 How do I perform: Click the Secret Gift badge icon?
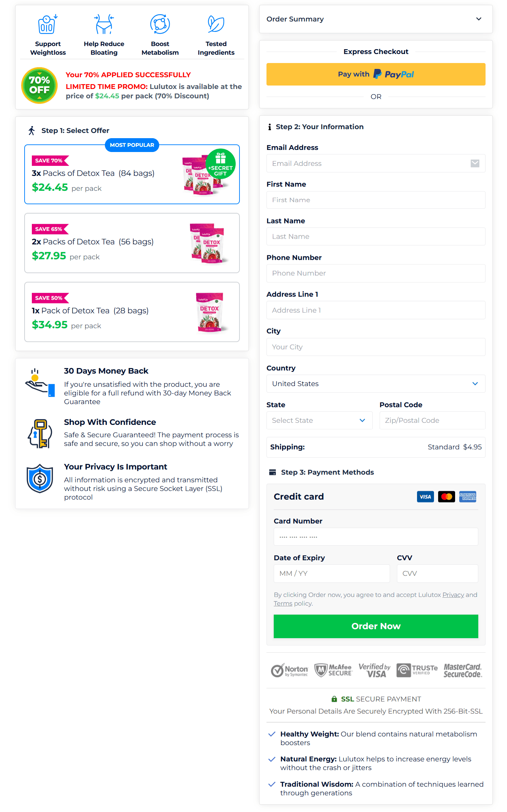point(220,164)
